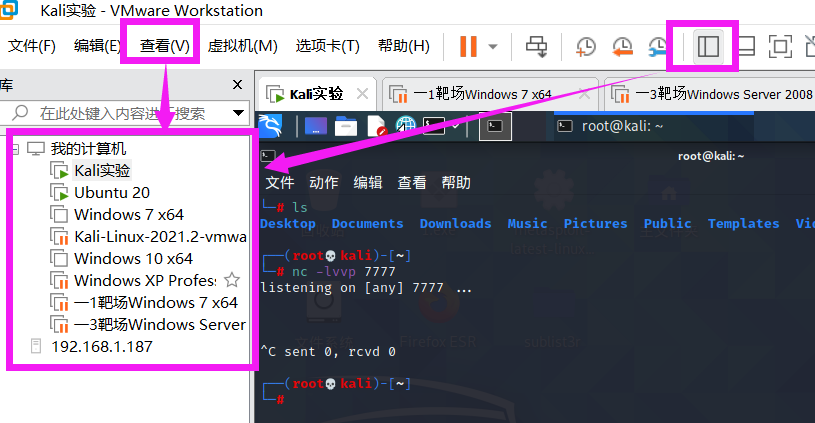The image size is (815, 423).
Task: Select Kali-Linux-2021.2-vmwa in the library
Action: click(160, 236)
